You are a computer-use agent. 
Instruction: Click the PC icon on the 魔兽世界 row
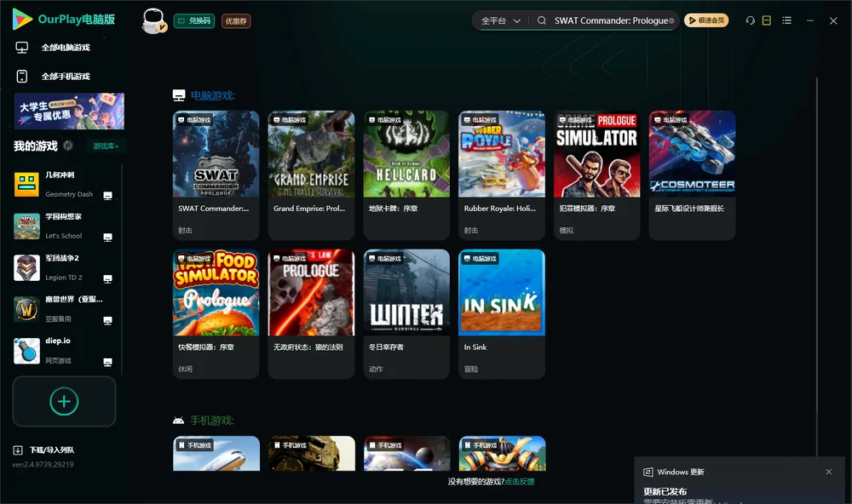coord(107,320)
